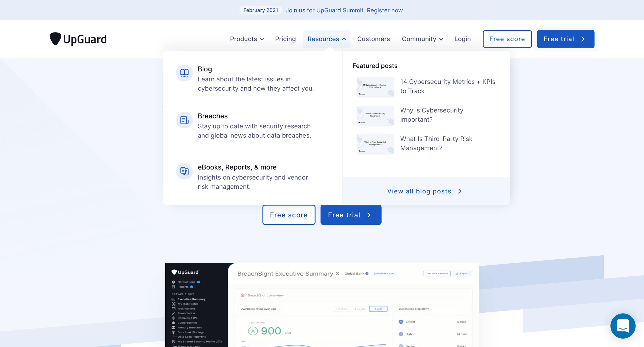Open the Pricing page
The image size is (644, 347).
point(285,39)
